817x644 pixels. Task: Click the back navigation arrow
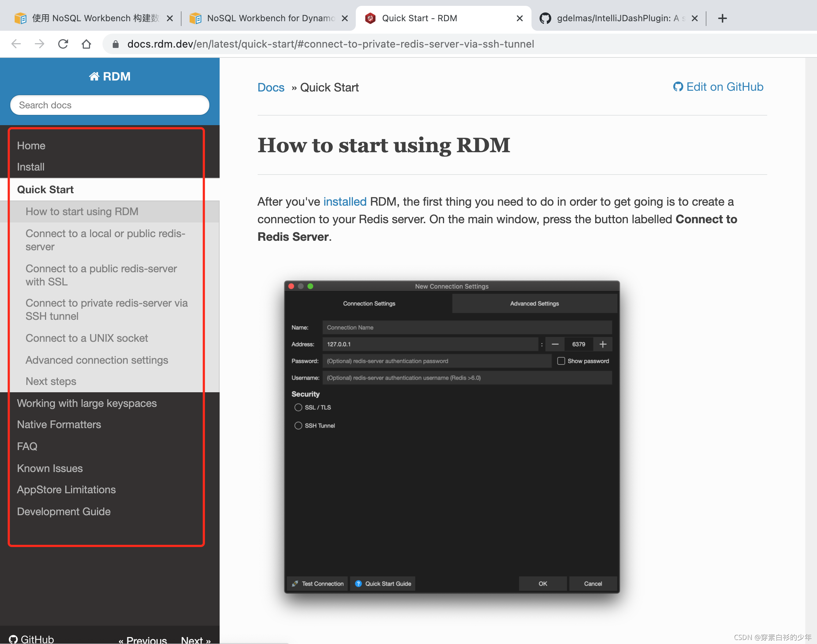tap(16, 44)
